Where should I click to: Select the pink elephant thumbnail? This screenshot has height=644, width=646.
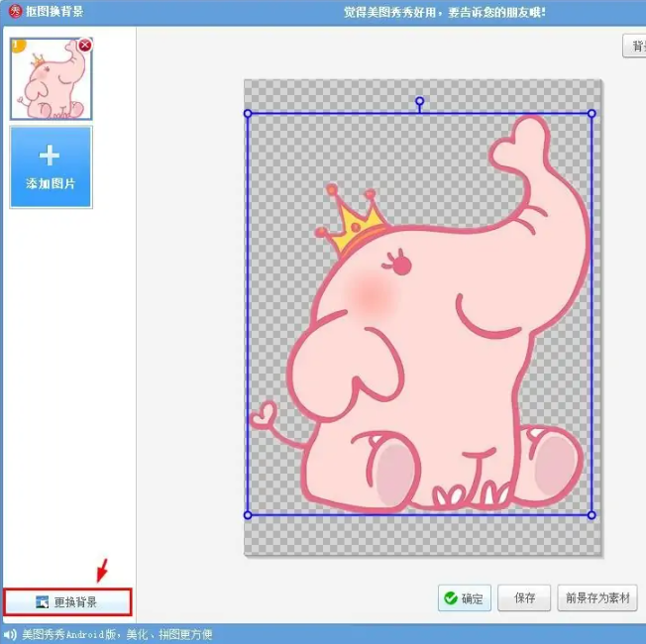52,79
